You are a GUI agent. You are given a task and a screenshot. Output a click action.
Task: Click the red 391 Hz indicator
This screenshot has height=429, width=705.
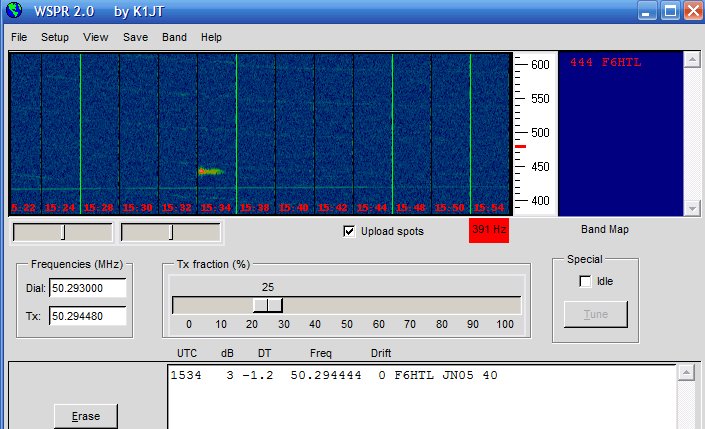tap(489, 230)
